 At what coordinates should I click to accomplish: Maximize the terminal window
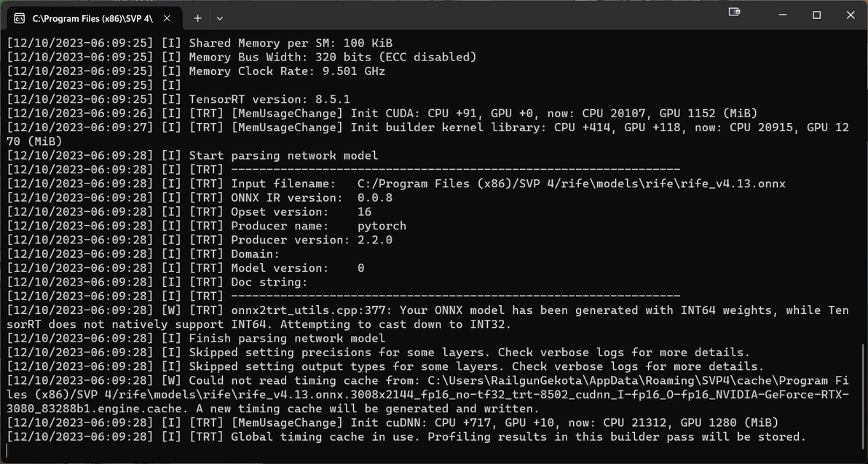(816, 15)
